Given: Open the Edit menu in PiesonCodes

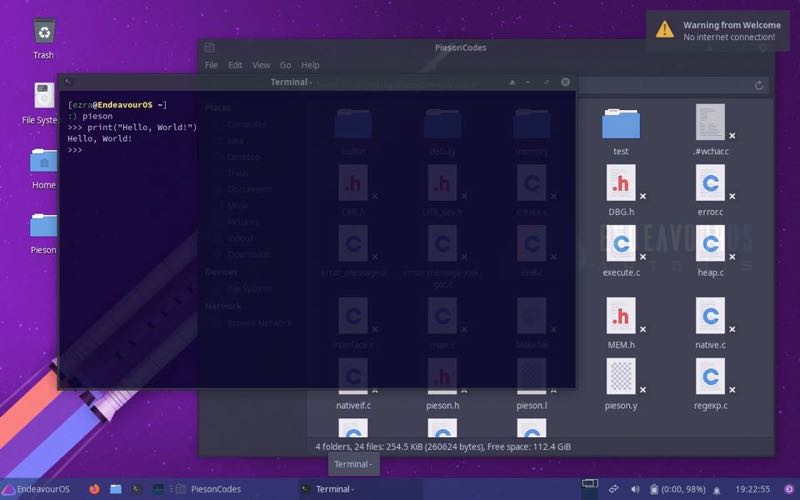Looking at the screenshot, I should 235,65.
